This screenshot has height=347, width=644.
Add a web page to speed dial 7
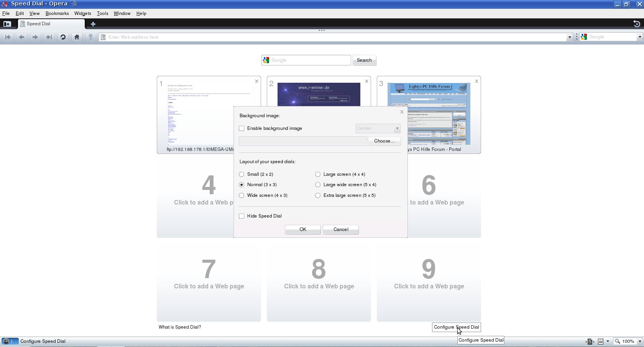[209, 283]
